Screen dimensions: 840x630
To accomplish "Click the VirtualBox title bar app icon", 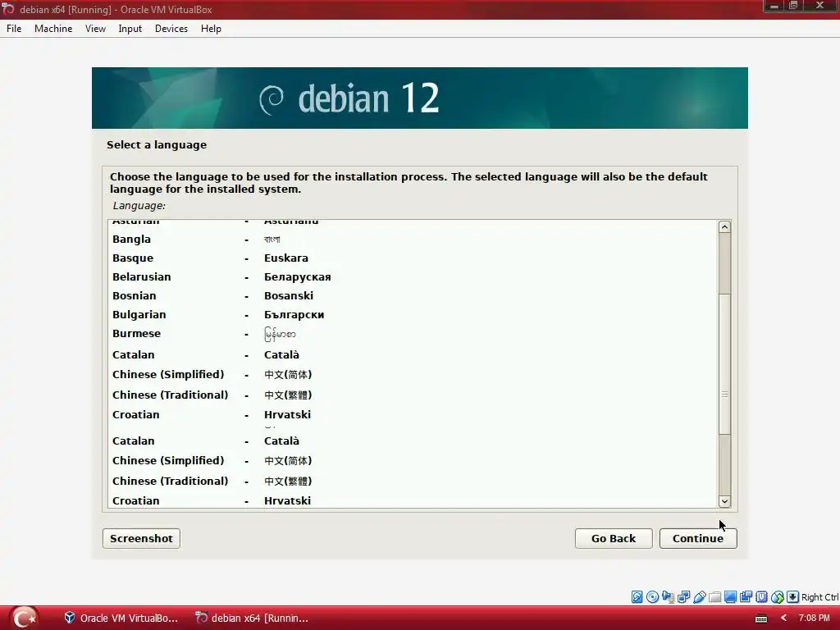I will 8,9.
